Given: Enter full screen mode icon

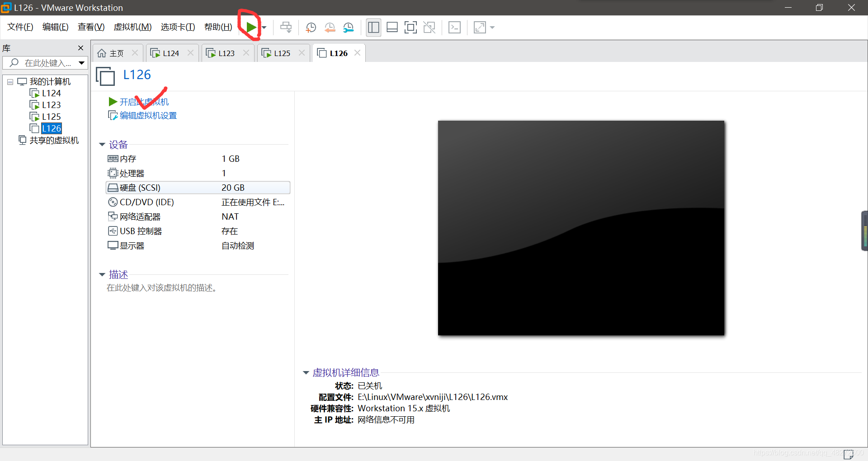Looking at the screenshot, I should coord(410,28).
